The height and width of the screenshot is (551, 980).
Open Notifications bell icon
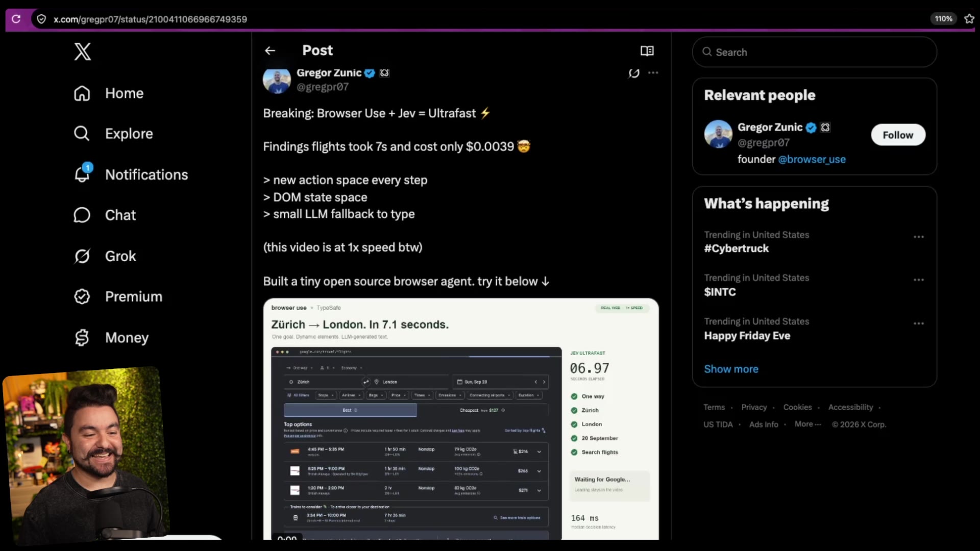coord(82,174)
